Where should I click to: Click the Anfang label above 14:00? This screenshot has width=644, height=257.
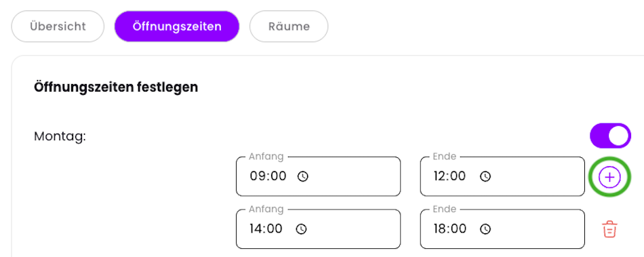(266, 209)
